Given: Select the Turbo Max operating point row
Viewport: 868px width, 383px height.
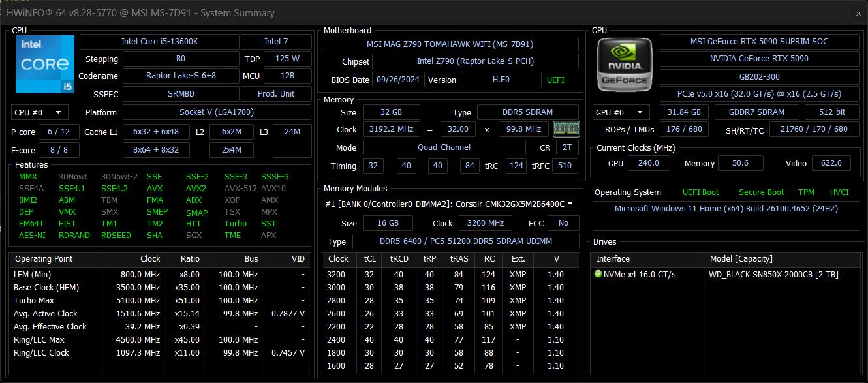Looking at the screenshot, I should (x=160, y=301).
